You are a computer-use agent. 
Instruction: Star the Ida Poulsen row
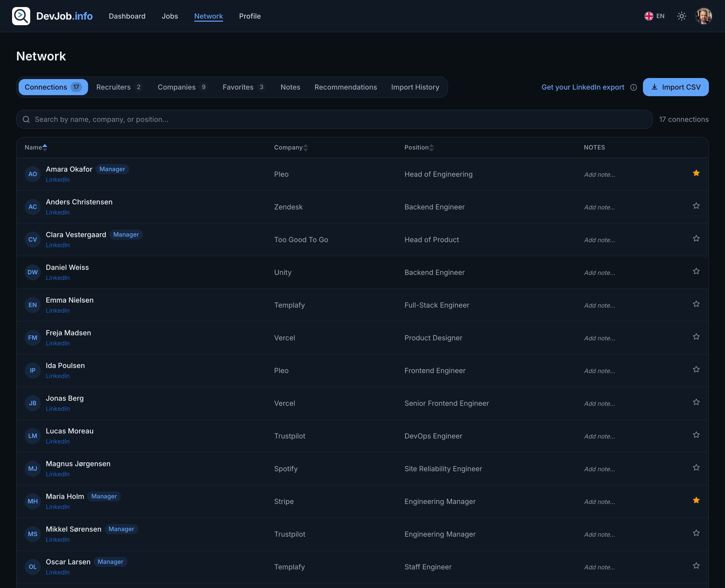point(696,370)
